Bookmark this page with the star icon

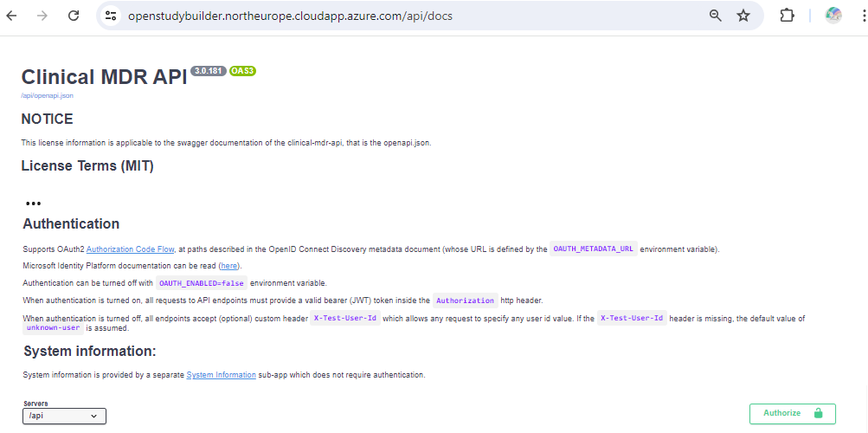tap(743, 16)
